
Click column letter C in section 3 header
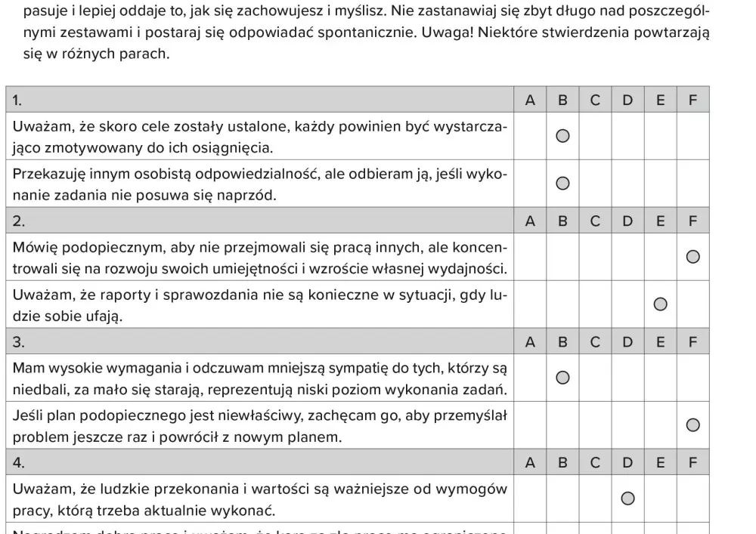point(595,342)
